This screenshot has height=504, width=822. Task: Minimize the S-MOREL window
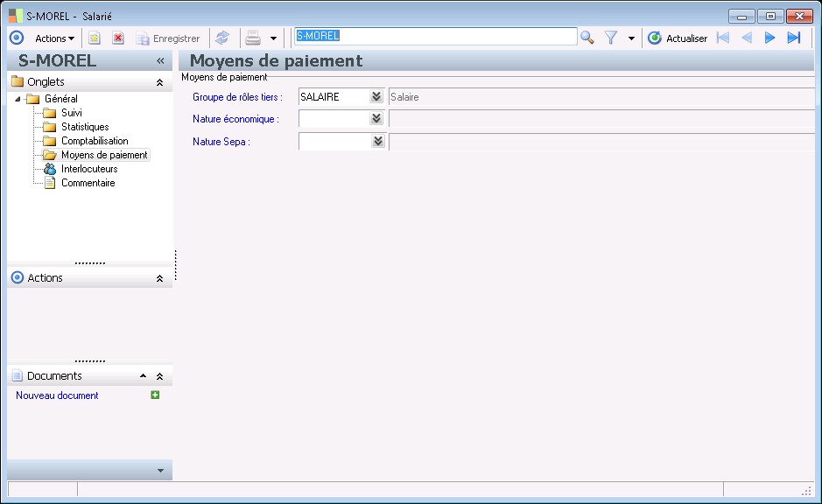pos(741,17)
